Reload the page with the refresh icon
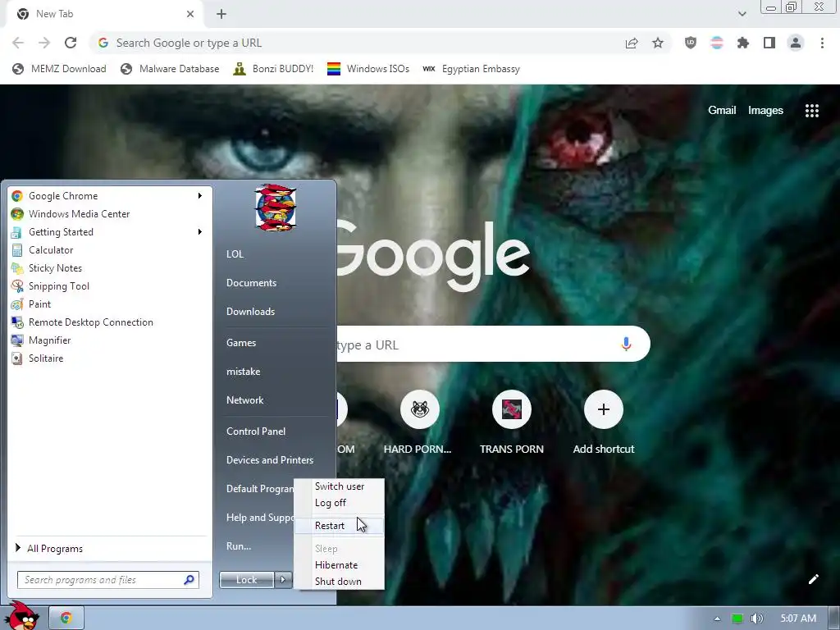The height and width of the screenshot is (630, 840). click(71, 43)
